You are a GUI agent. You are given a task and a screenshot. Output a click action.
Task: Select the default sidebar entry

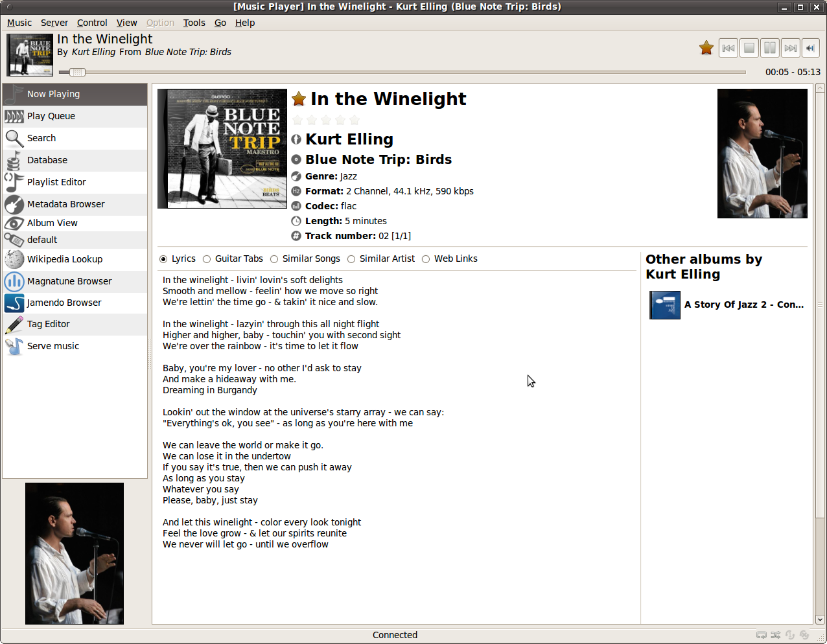pos(75,240)
